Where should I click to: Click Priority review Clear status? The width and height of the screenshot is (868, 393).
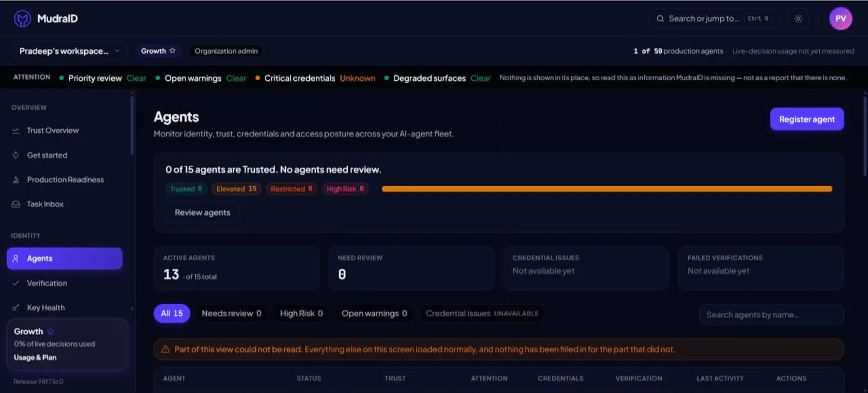coord(103,78)
